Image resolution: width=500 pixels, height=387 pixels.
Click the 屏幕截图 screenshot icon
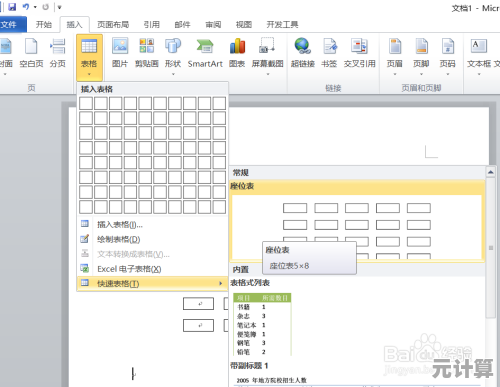pyautogui.click(x=267, y=46)
